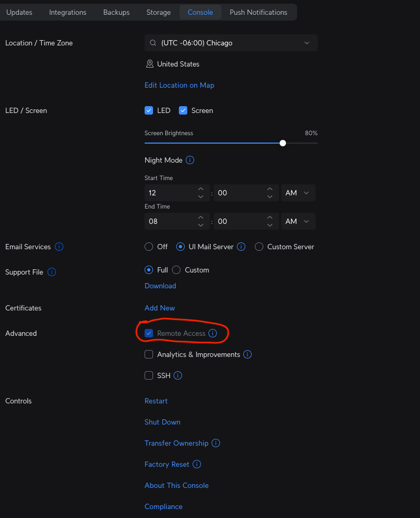The image size is (420, 518).
Task: Open the Email Services info icon
Action: [x=59, y=247]
